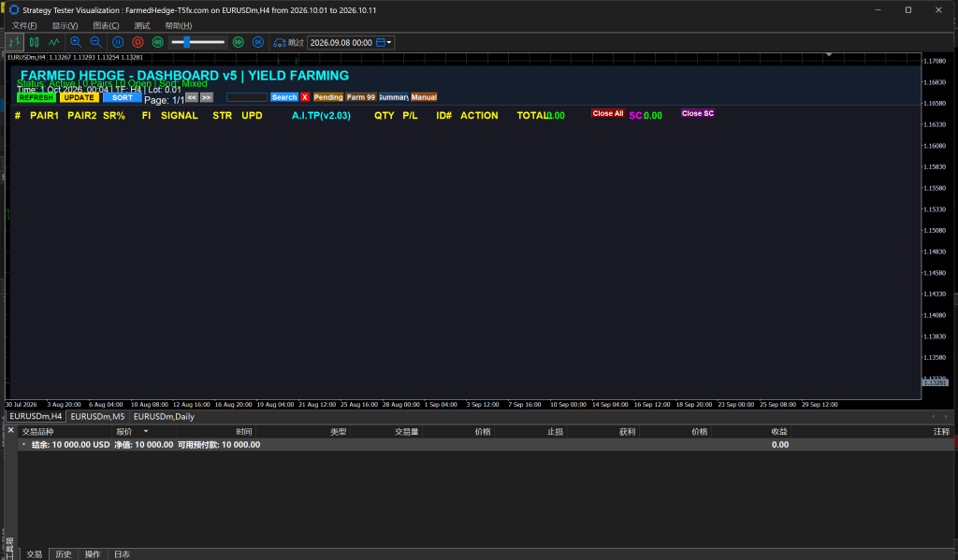Clear search with the red X button
958x560 pixels.
305,97
